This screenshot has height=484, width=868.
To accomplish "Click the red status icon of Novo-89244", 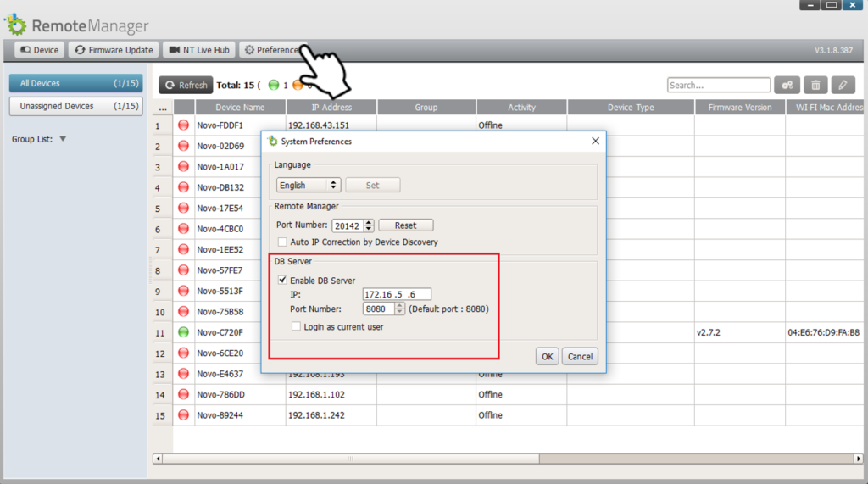I will 183,414.
